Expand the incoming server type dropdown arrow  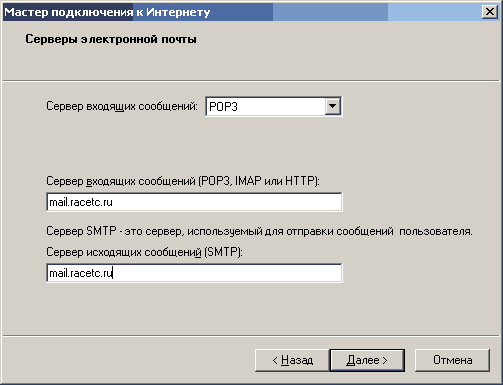tap(332, 106)
